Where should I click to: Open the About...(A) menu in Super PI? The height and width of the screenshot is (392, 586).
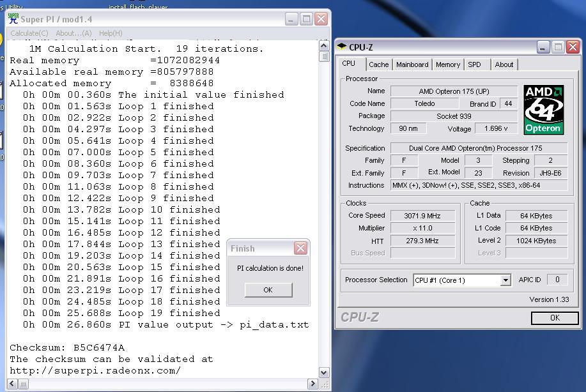coord(73,33)
